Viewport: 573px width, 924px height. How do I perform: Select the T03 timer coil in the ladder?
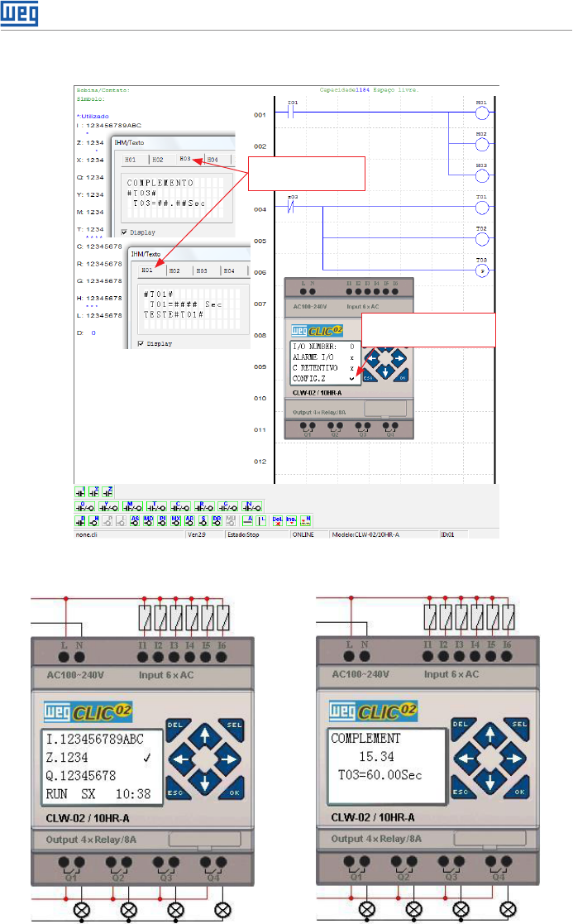[482, 270]
